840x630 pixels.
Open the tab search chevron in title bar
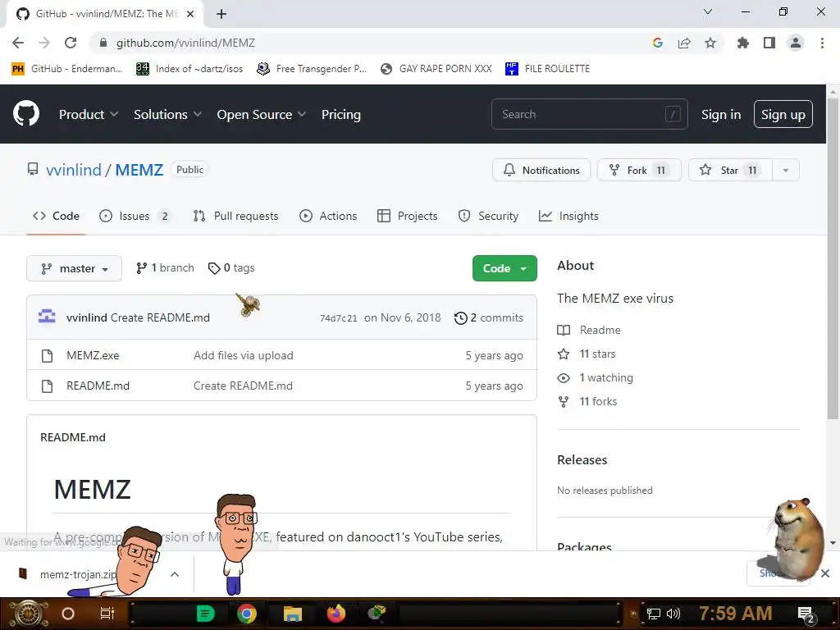pos(708,11)
